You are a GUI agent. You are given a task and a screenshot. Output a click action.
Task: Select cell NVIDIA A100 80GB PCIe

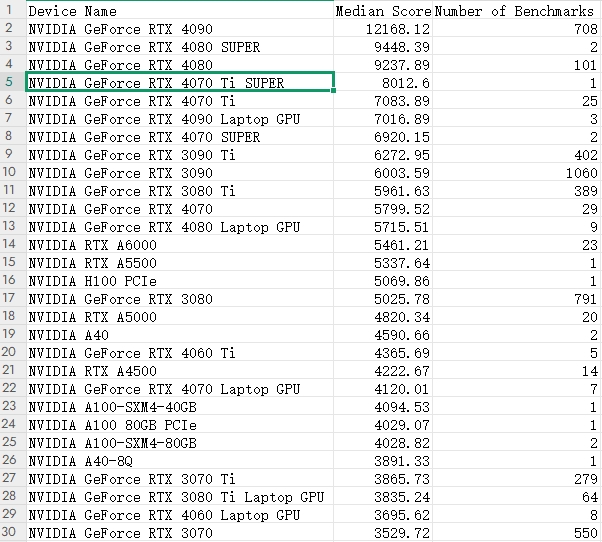[180, 424]
